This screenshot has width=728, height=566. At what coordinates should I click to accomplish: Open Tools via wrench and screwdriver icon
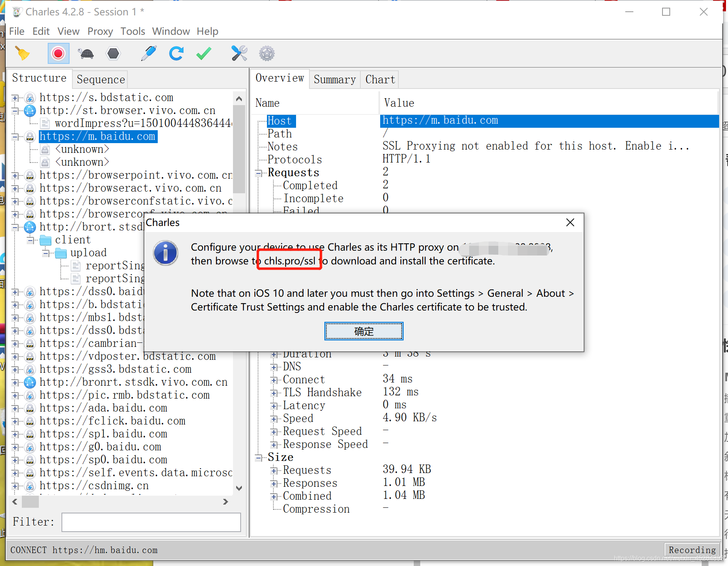[239, 53]
